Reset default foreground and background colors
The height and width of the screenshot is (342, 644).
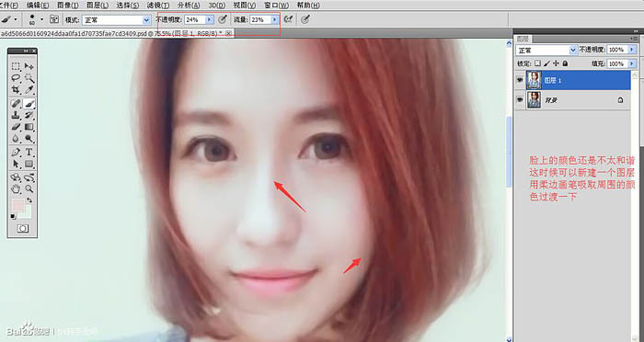coord(13,216)
